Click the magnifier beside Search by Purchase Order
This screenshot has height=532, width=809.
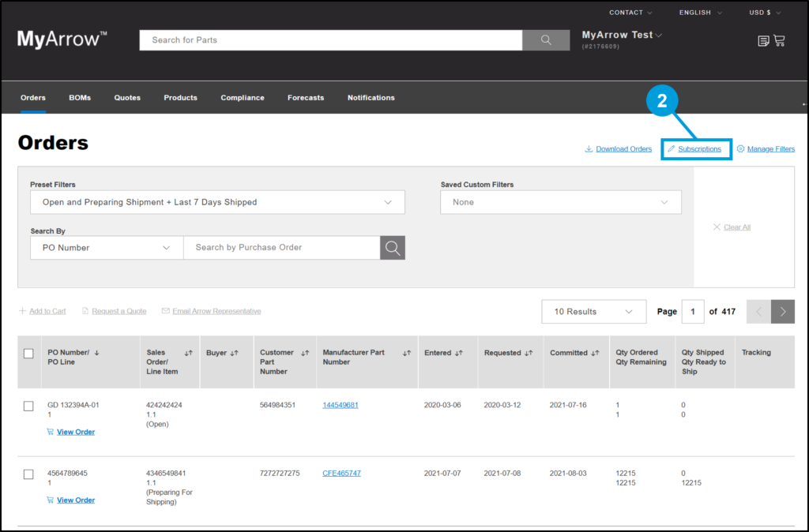(392, 247)
